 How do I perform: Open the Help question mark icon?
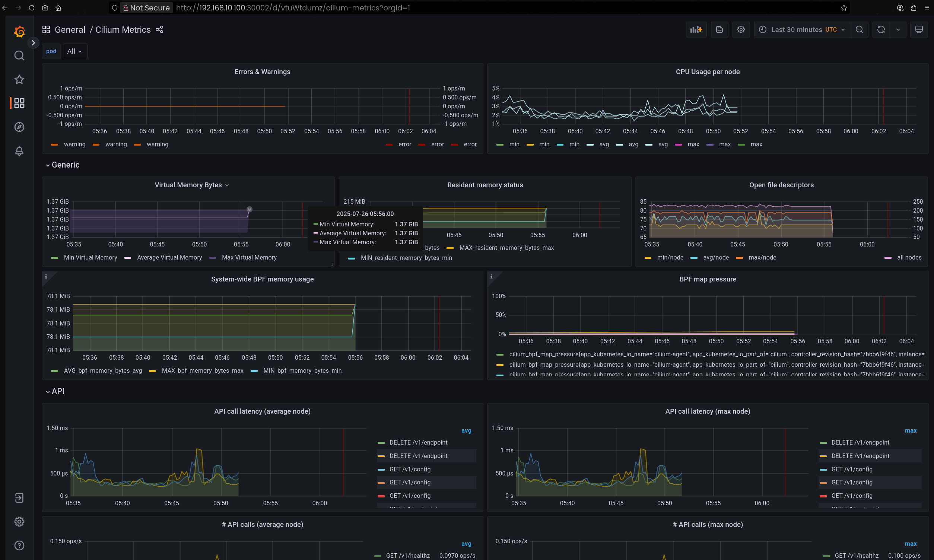(19, 545)
